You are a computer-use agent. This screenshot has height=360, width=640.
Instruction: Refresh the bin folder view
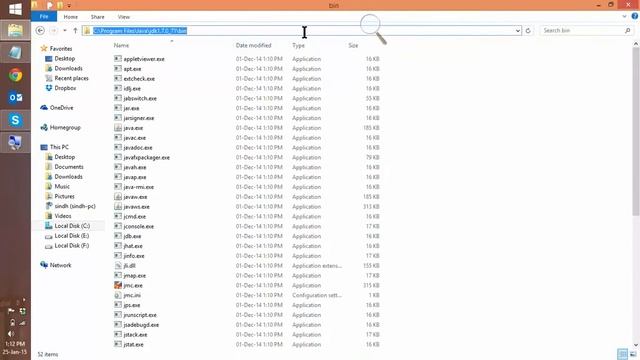point(528,31)
